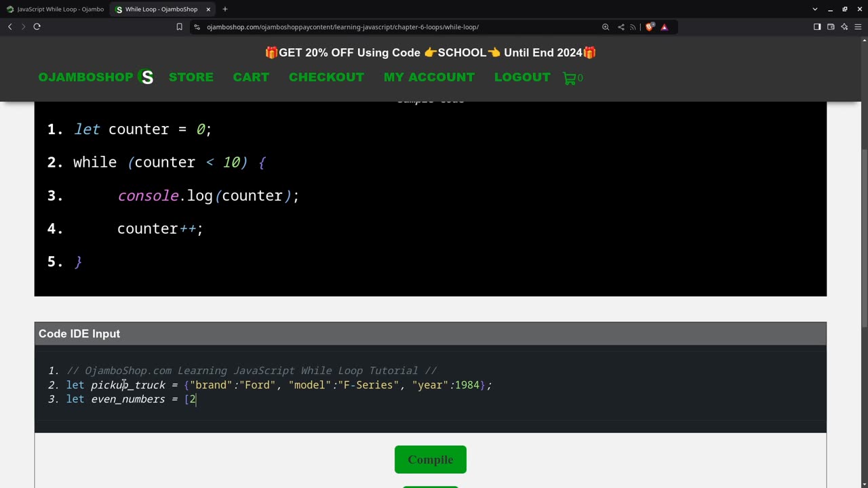This screenshot has height=488, width=868.
Task: Close the While Loop - OjamboShop tab
Action: [208, 9]
